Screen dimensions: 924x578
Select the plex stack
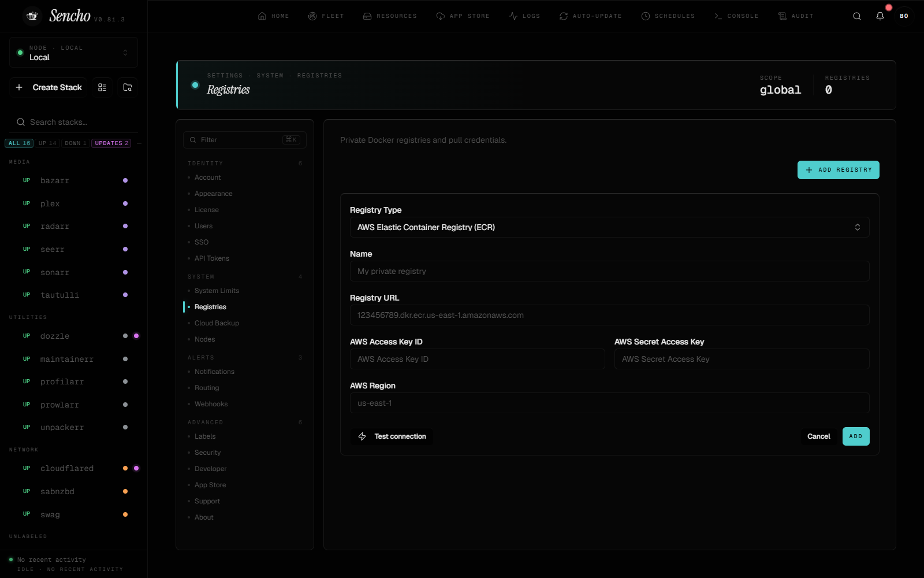(73, 203)
